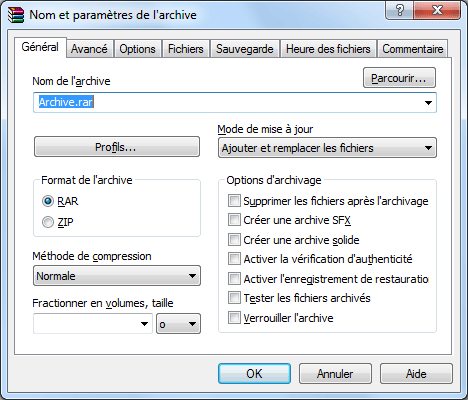Check Créer une archive SFX
The image size is (468, 400).
pos(234,220)
